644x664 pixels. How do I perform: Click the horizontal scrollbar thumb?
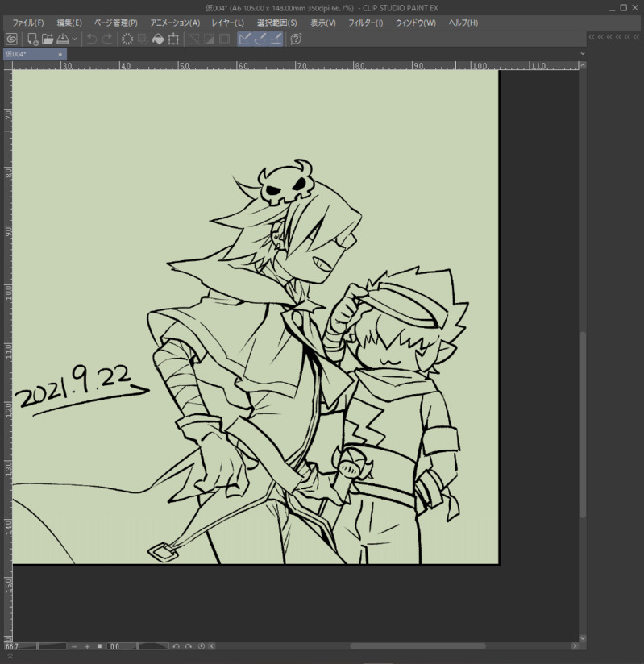click(x=418, y=646)
